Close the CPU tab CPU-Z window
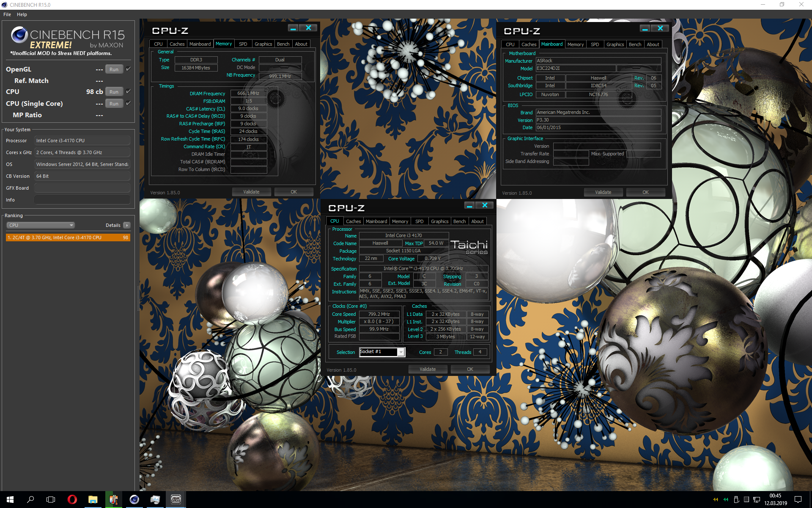The width and height of the screenshot is (812, 508). 485,205
